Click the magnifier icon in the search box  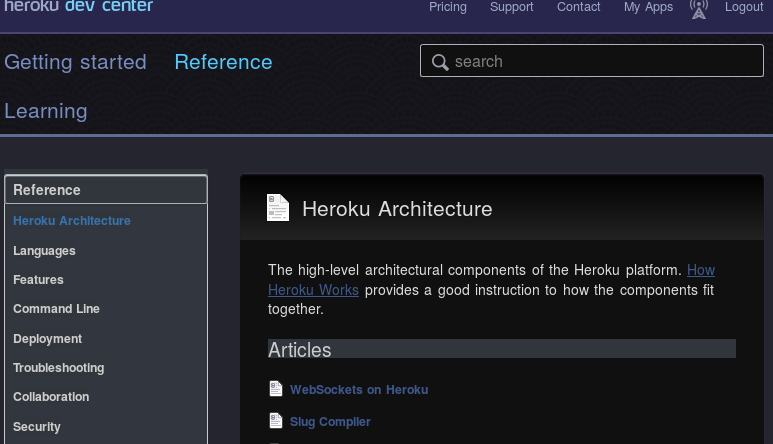click(x=440, y=62)
